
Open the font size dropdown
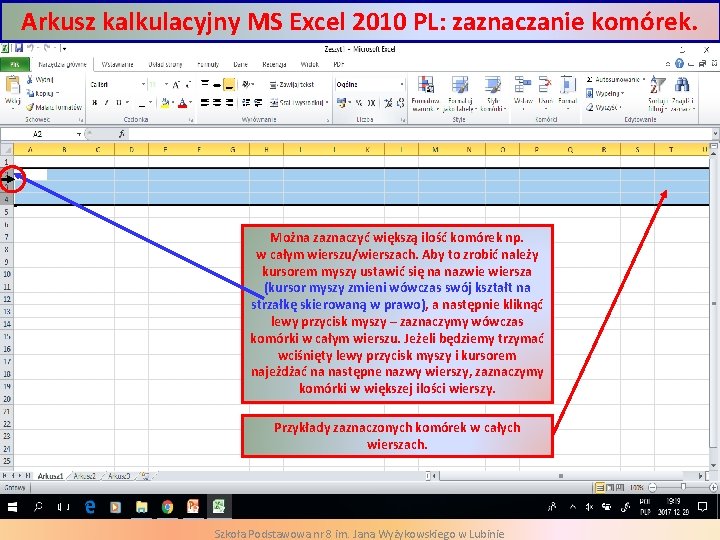click(x=166, y=84)
